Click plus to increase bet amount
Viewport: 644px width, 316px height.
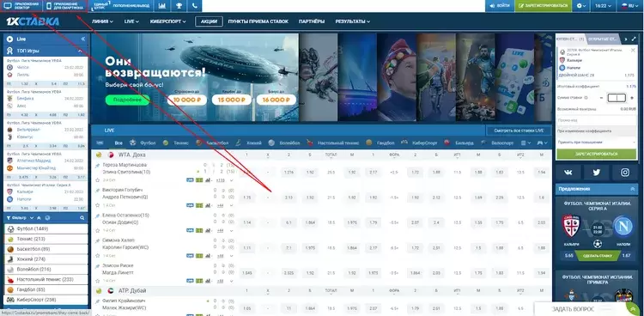coord(632,98)
